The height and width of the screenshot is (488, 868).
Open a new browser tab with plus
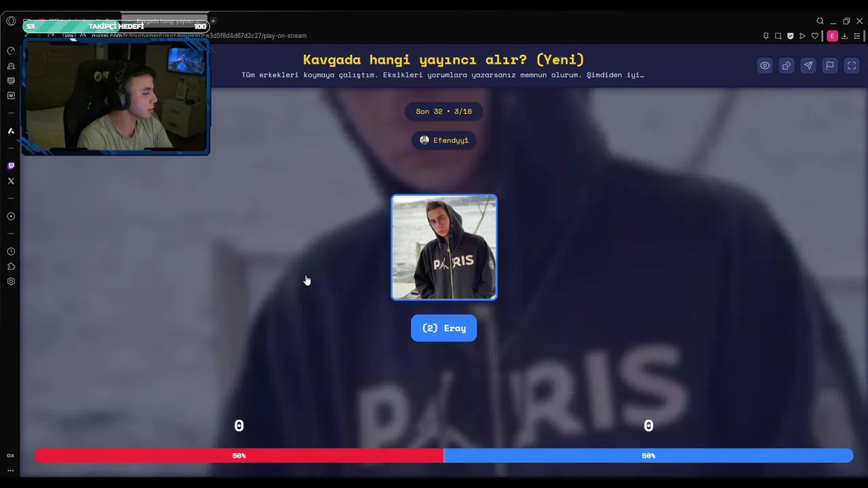[213, 21]
